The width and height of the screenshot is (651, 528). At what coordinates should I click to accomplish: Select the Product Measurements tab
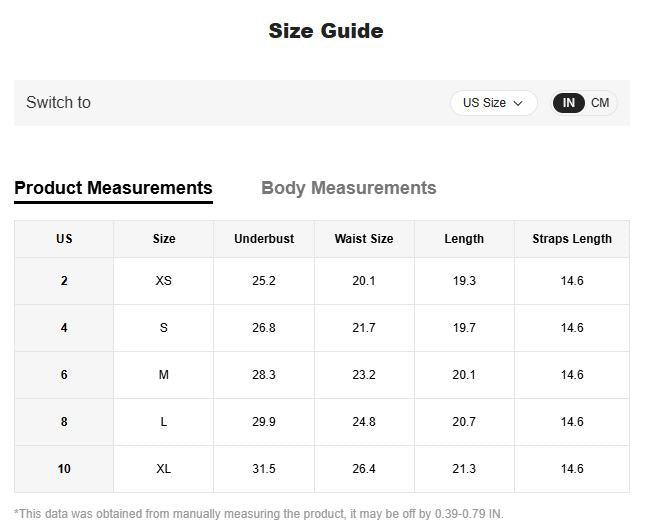click(113, 188)
